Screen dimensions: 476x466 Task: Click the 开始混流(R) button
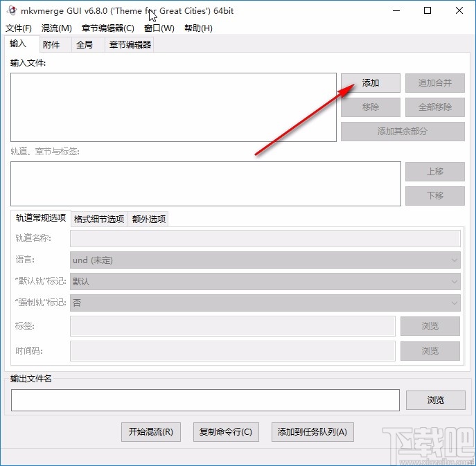pos(151,432)
